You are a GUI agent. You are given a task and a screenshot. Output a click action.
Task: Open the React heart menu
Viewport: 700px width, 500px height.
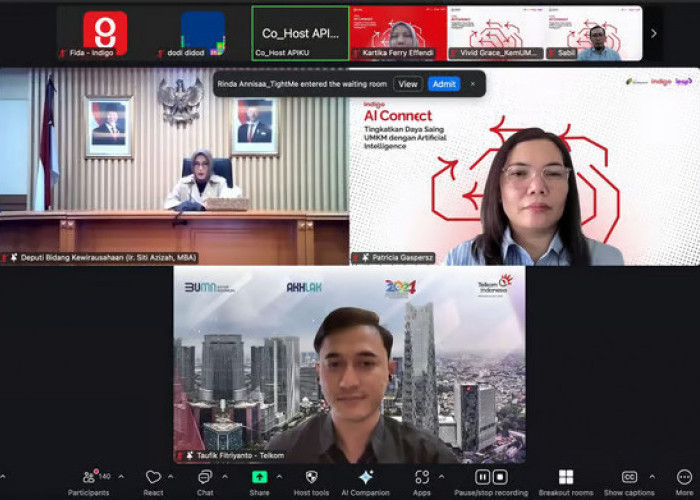click(x=153, y=483)
